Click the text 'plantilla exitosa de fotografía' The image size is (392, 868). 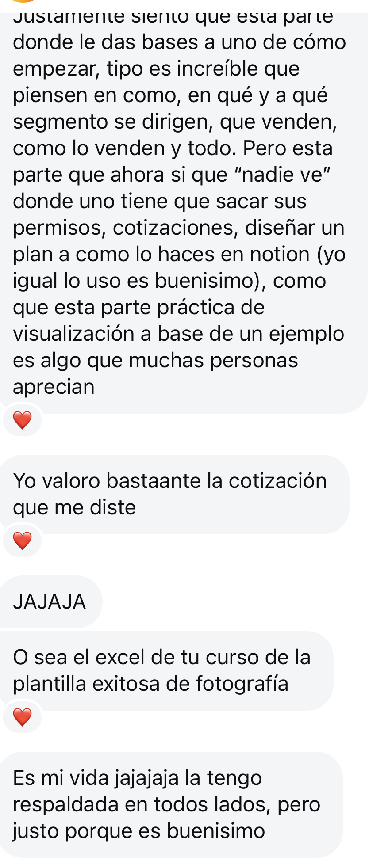(x=151, y=684)
